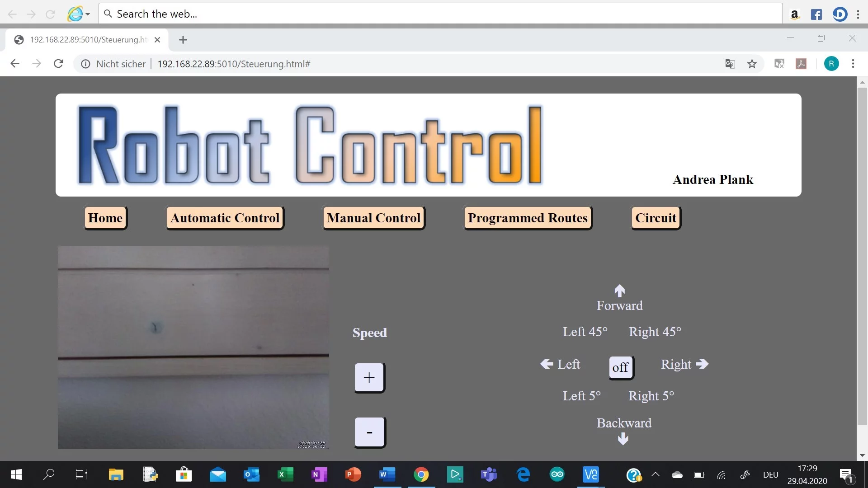
Task: Open Microsoft Store from taskbar
Action: [184, 474]
